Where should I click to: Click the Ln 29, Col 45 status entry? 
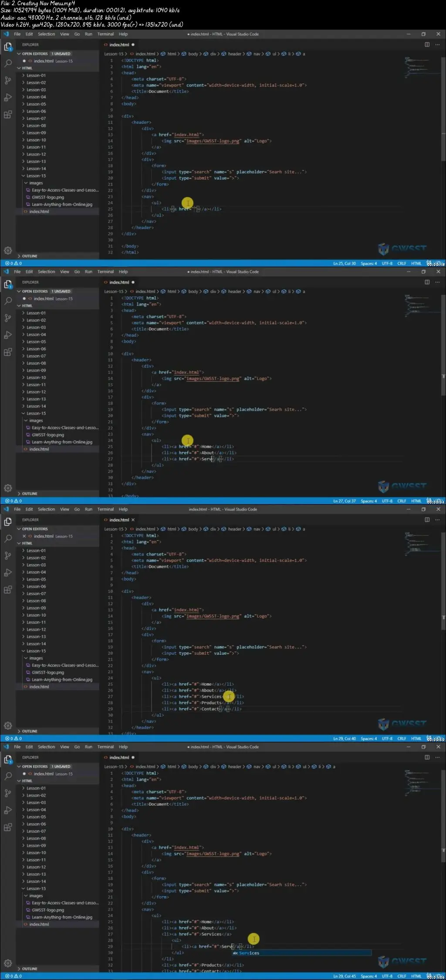pos(345,976)
